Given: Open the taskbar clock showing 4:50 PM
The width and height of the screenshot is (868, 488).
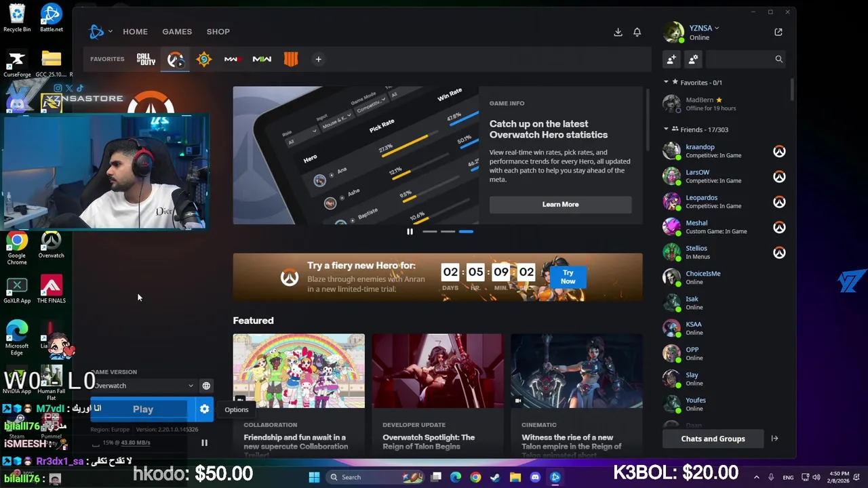Looking at the screenshot, I should pyautogui.click(x=840, y=477).
